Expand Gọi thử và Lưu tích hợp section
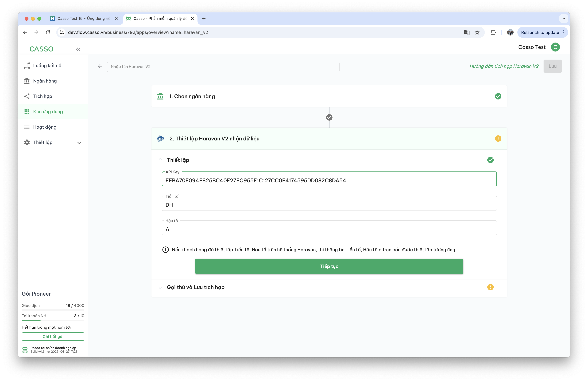This screenshot has width=588, height=381. [x=160, y=288]
